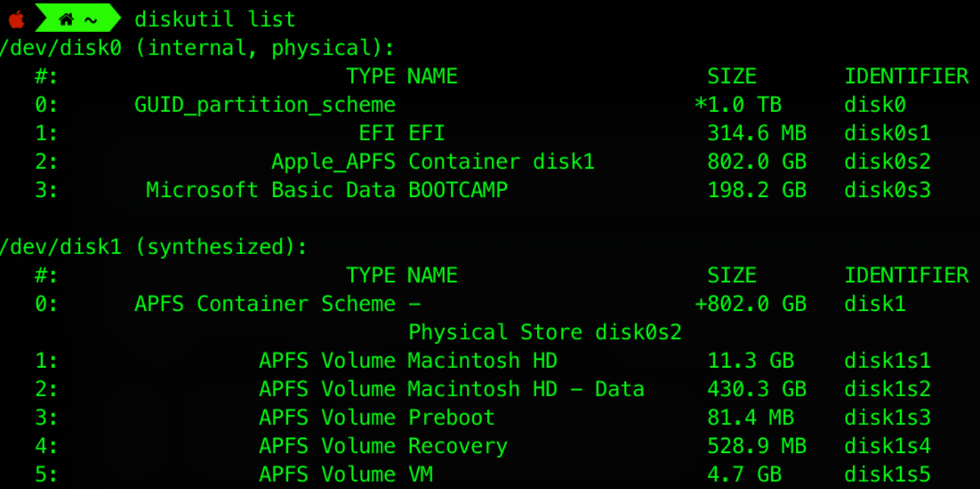980x489 pixels.
Task: Click the Recovery volume name
Action: tap(458, 445)
